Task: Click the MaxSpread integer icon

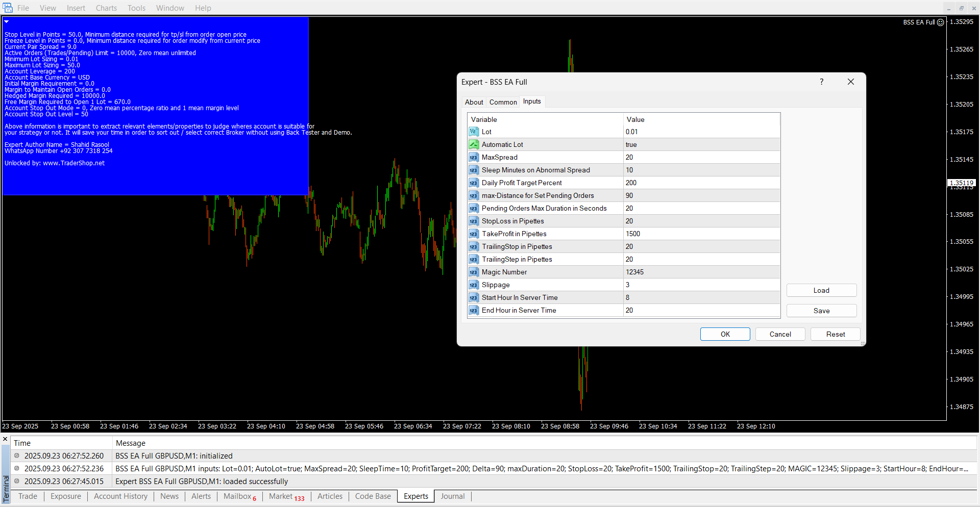Action: coord(473,157)
